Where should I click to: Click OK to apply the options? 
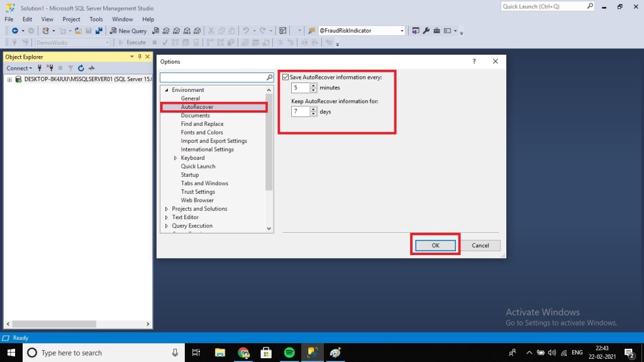tap(435, 245)
